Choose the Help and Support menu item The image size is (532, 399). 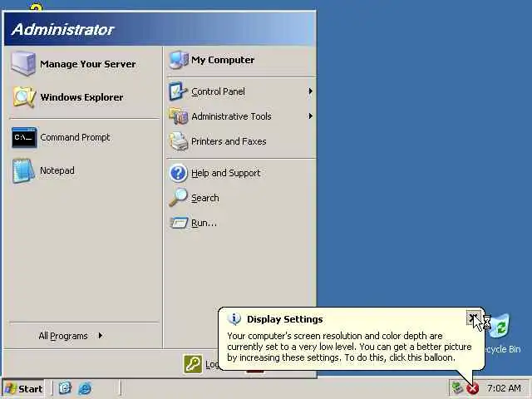click(241, 173)
